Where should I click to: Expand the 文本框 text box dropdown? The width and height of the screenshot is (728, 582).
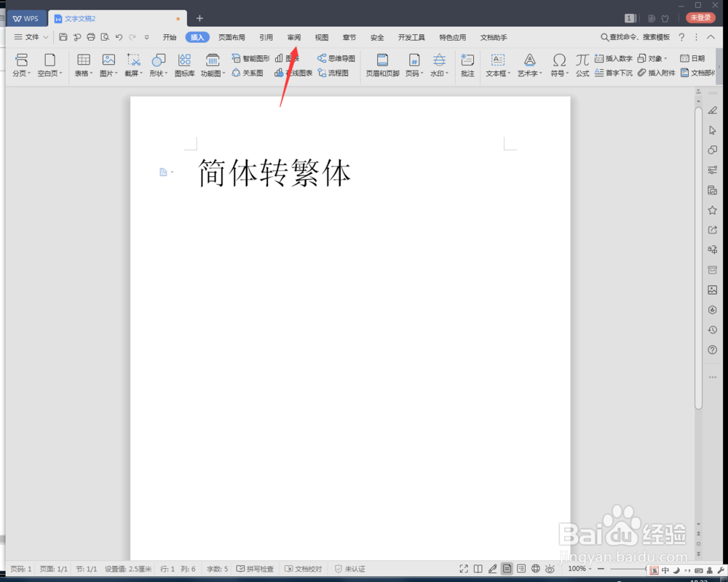point(509,73)
